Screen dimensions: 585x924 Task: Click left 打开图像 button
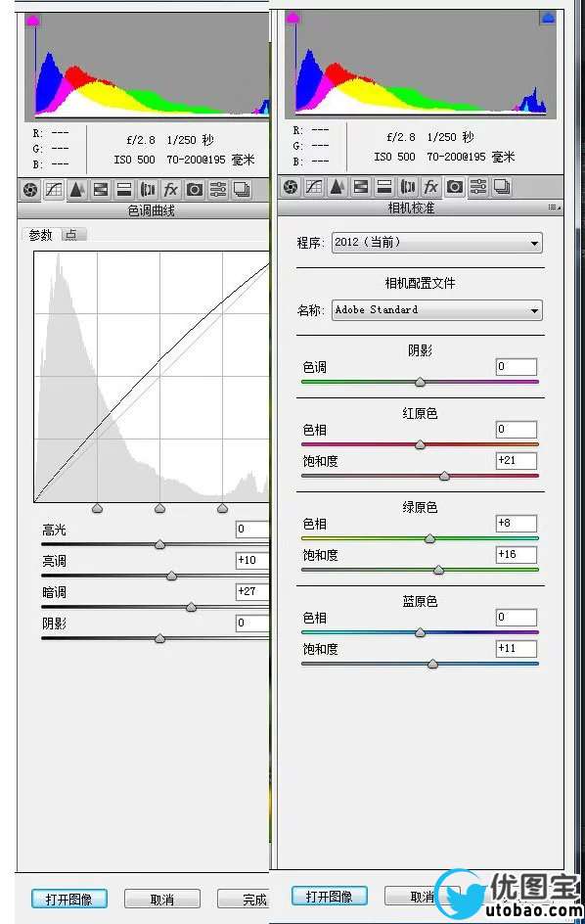click(x=68, y=900)
